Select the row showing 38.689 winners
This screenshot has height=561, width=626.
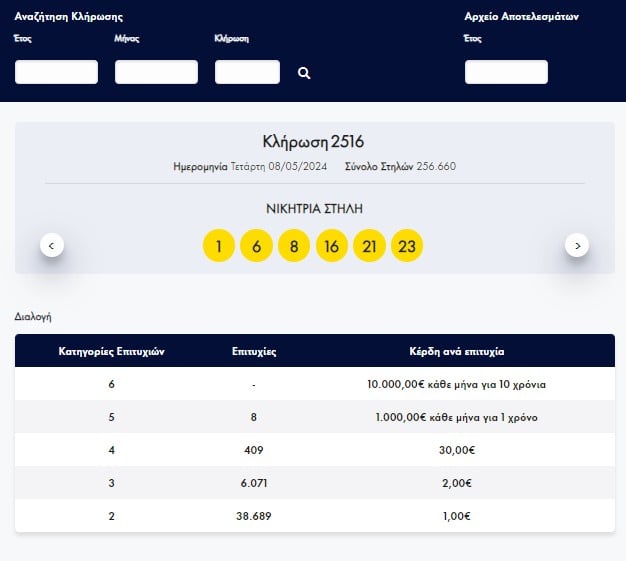click(315, 516)
